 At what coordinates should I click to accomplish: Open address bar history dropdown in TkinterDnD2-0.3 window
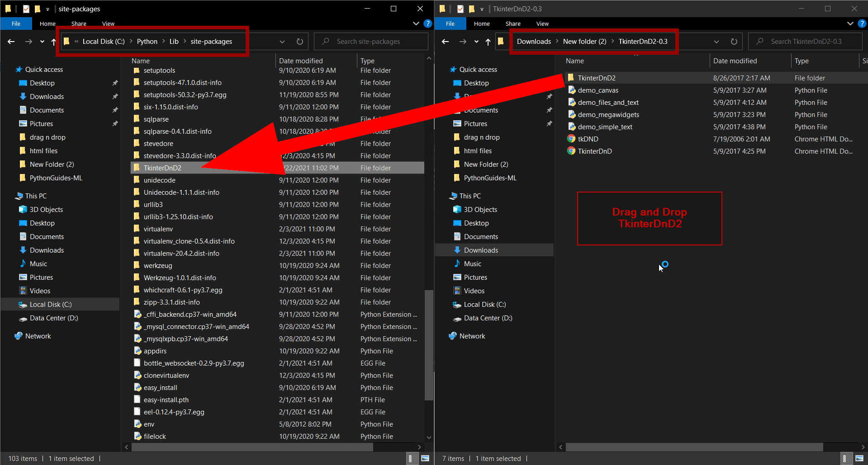(x=716, y=42)
